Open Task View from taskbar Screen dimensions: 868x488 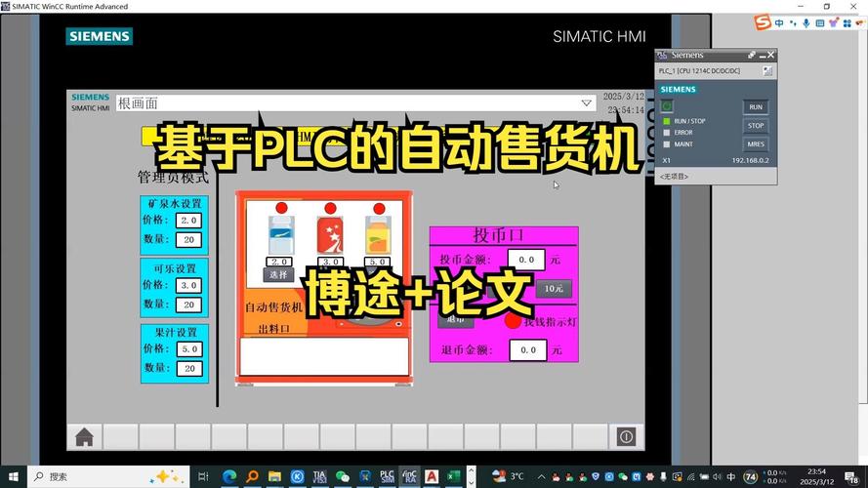click(x=203, y=476)
